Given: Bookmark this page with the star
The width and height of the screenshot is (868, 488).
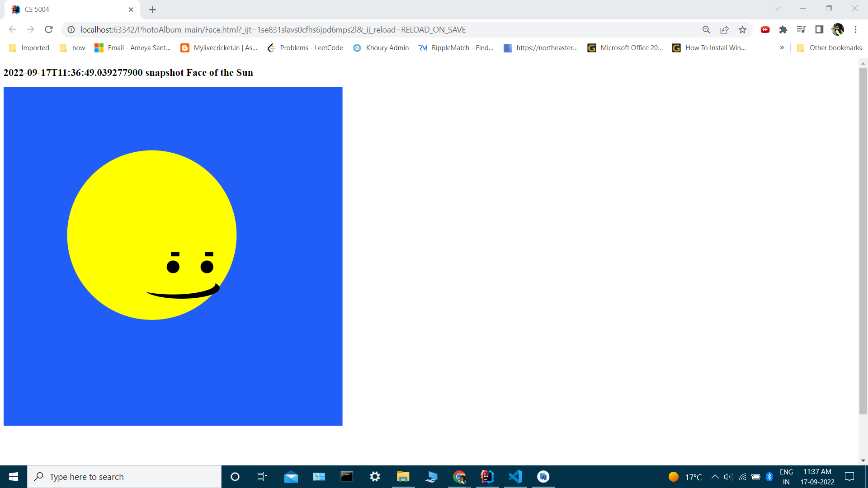Looking at the screenshot, I should coord(742,29).
